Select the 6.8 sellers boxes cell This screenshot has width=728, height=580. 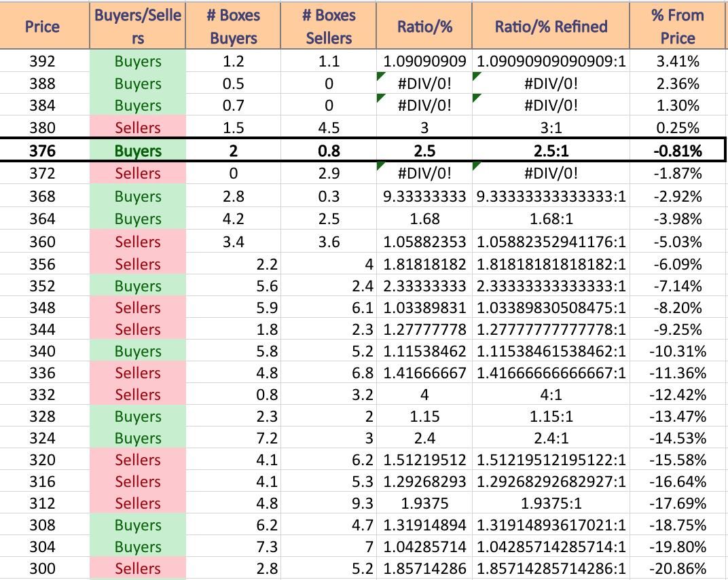pyautogui.click(x=329, y=373)
